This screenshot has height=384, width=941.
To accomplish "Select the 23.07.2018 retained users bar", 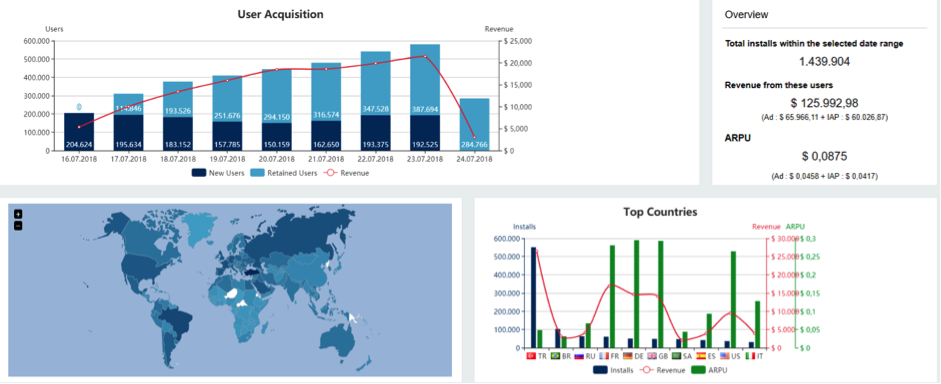I will 425,79.
